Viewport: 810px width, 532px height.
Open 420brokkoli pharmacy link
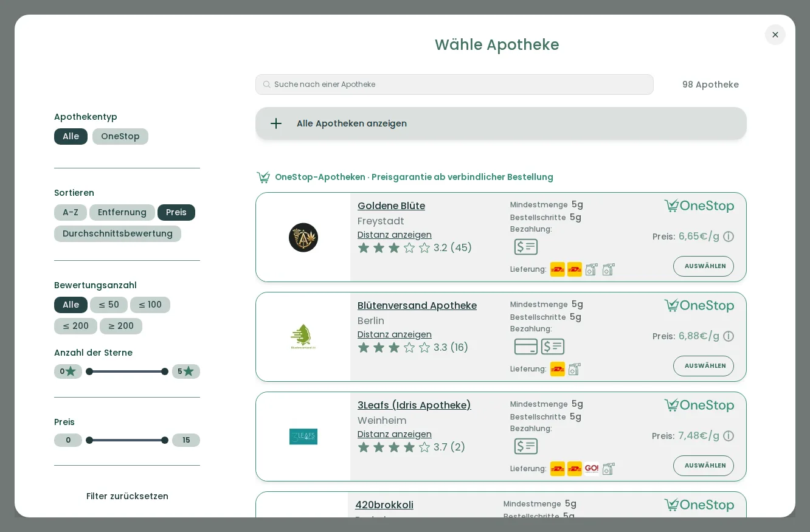384,505
